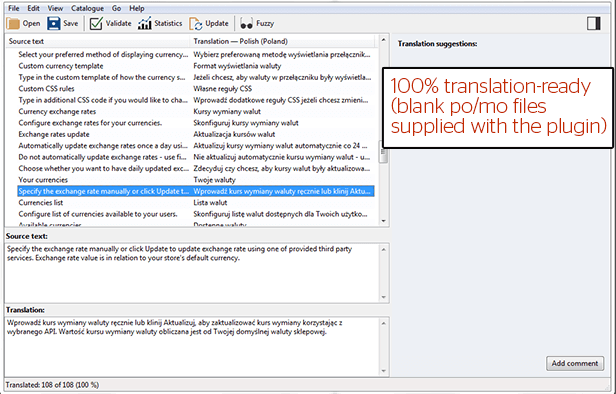
Task: Click the 'Skonfiguruj kursy wymiany walut' cell
Action: pyautogui.click(x=246, y=123)
